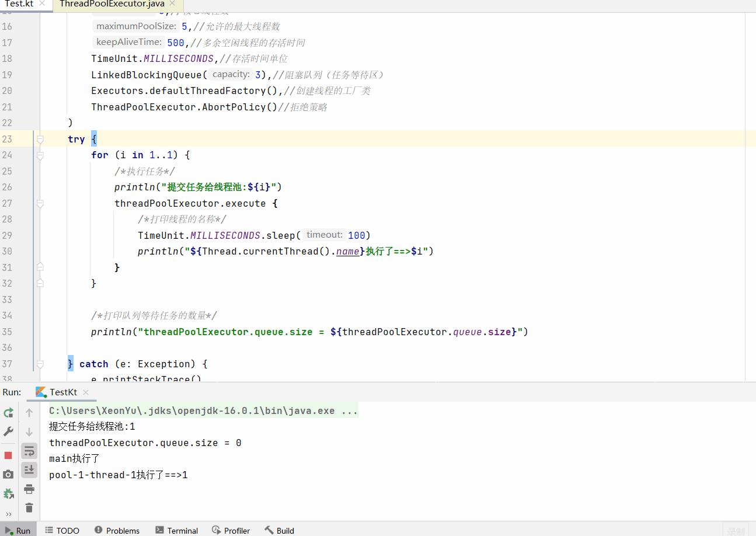Image resolution: width=756 pixels, height=536 pixels.
Task: Click the fold end marker on line 32
Action: [40, 283]
